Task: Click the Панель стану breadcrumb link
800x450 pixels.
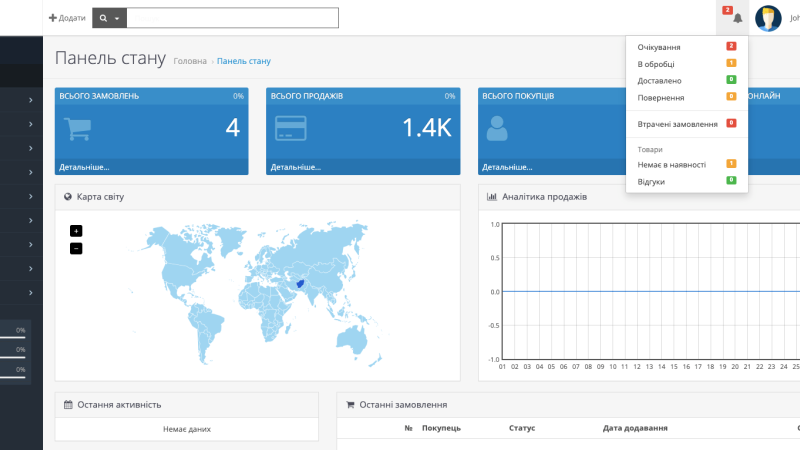Action: pos(243,61)
